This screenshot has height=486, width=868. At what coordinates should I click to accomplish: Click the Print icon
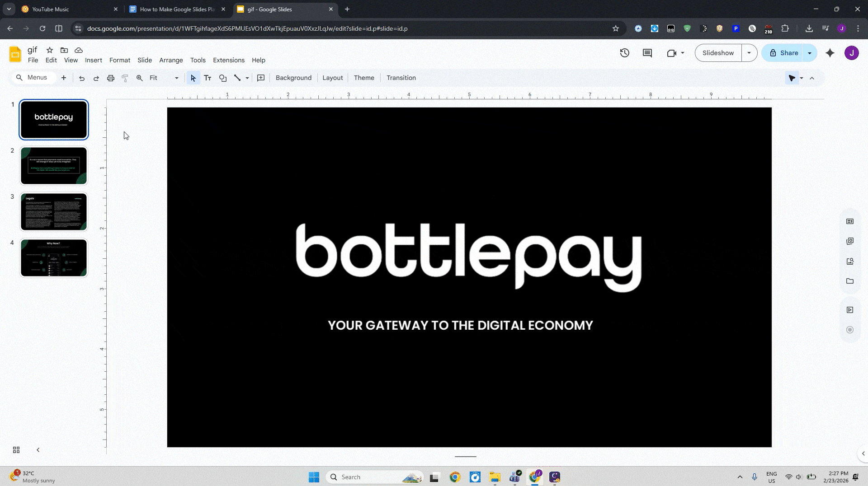111,78
